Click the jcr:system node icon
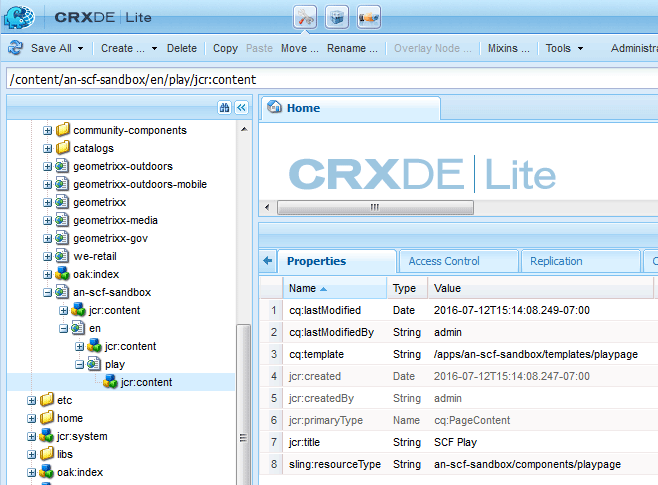This screenshot has height=485, width=658. tap(46, 436)
